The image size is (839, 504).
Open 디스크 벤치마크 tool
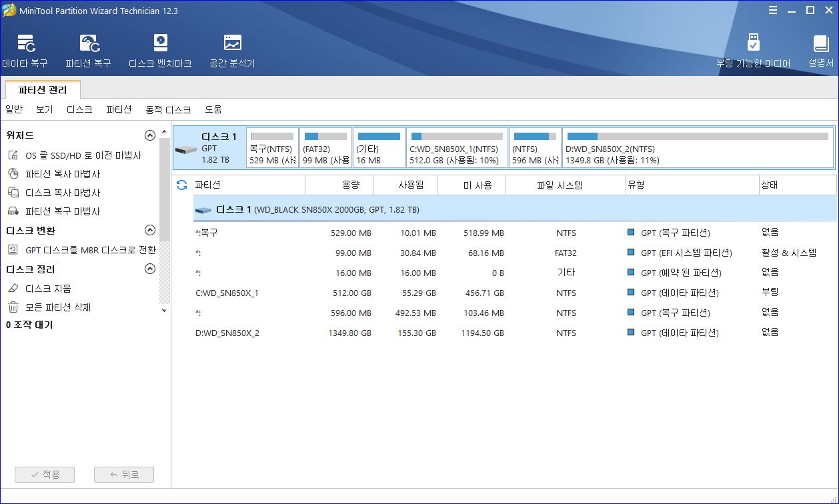[160, 52]
